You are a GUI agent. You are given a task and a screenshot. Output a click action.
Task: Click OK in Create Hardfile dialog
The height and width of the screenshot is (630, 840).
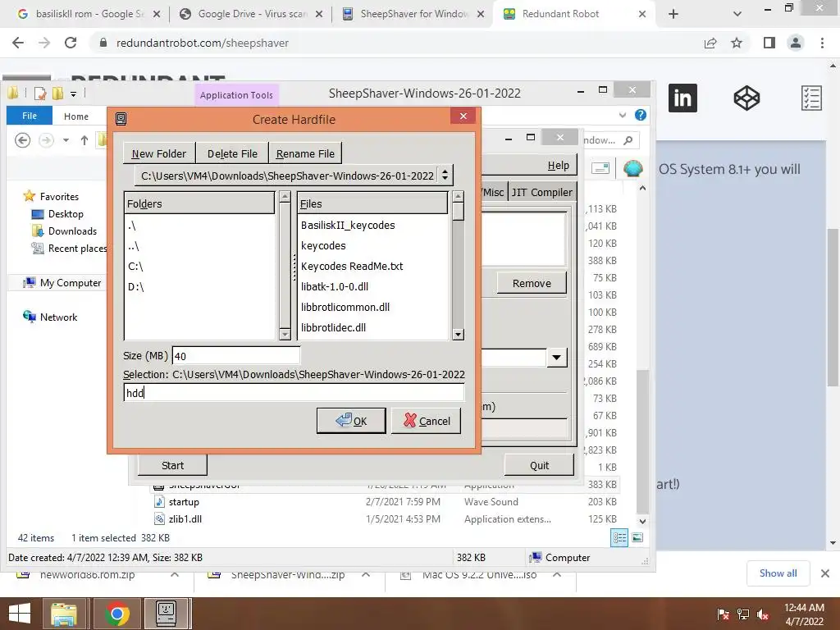(x=351, y=421)
